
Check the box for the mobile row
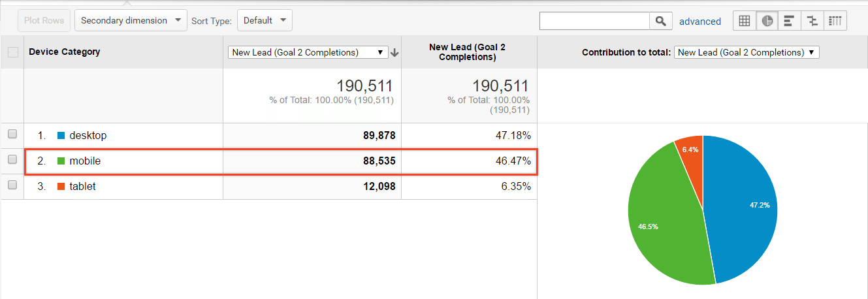pyautogui.click(x=12, y=160)
